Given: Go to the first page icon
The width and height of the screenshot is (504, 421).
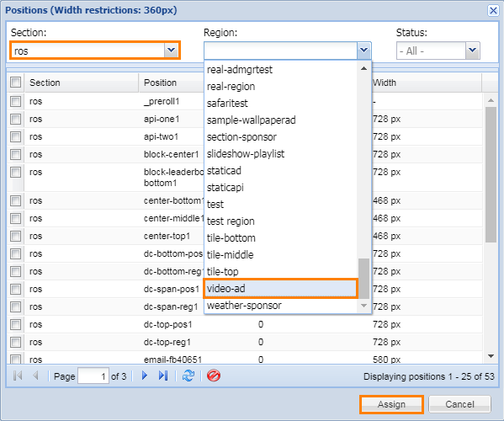Looking at the screenshot, I should pos(18,376).
